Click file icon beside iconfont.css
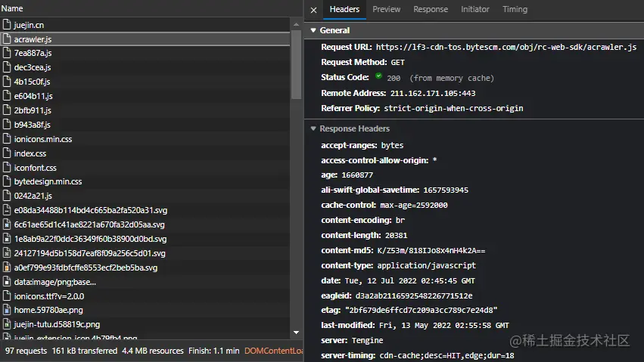 7,168
